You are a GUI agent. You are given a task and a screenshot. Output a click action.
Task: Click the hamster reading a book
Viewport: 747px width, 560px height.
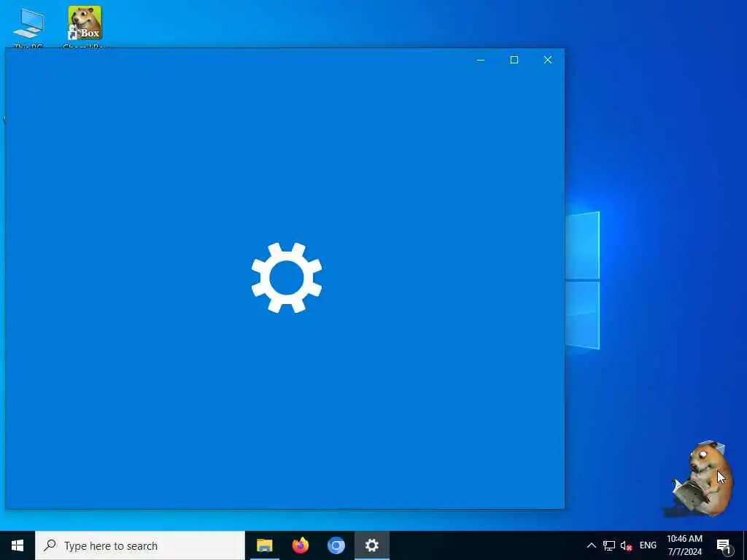click(697, 479)
